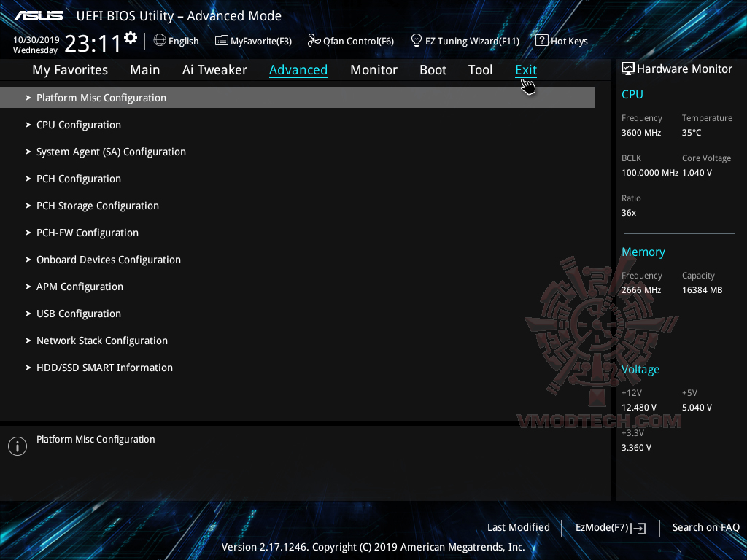
Task: Select the Advanced tab
Action: (298, 70)
